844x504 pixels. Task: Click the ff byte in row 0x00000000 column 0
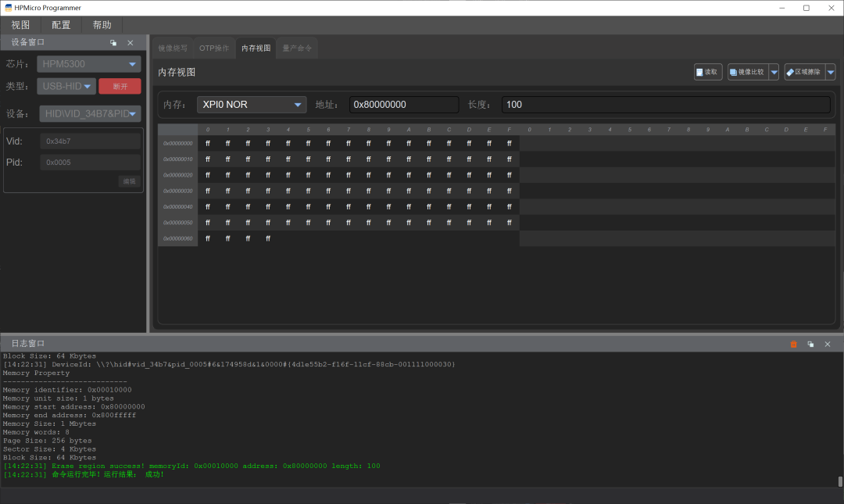coord(208,143)
